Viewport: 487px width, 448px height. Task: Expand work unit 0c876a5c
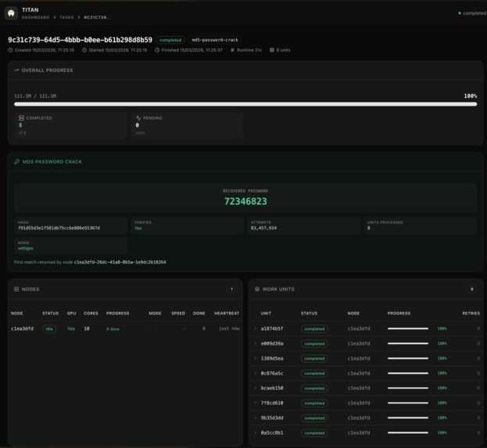(256, 374)
